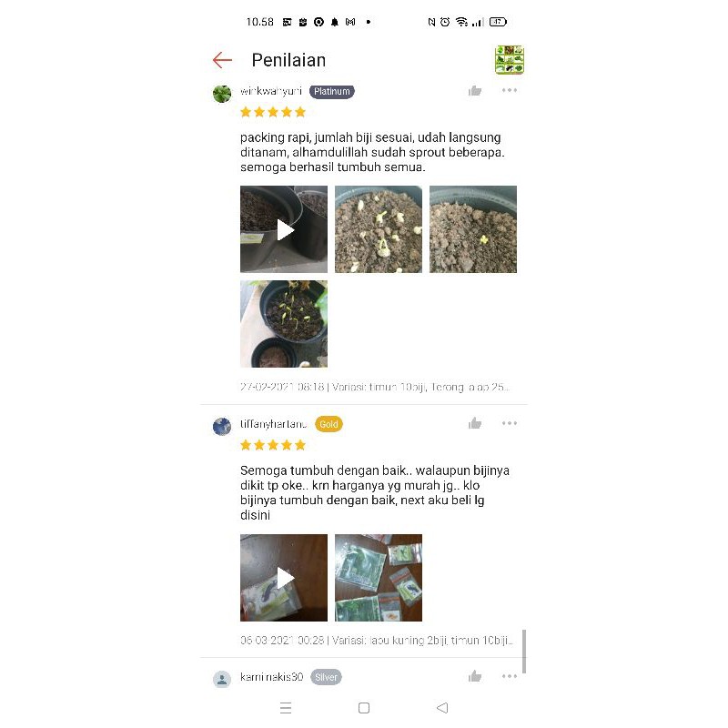Tap the Android home square button
This screenshot has height=728, width=728.
(x=364, y=708)
